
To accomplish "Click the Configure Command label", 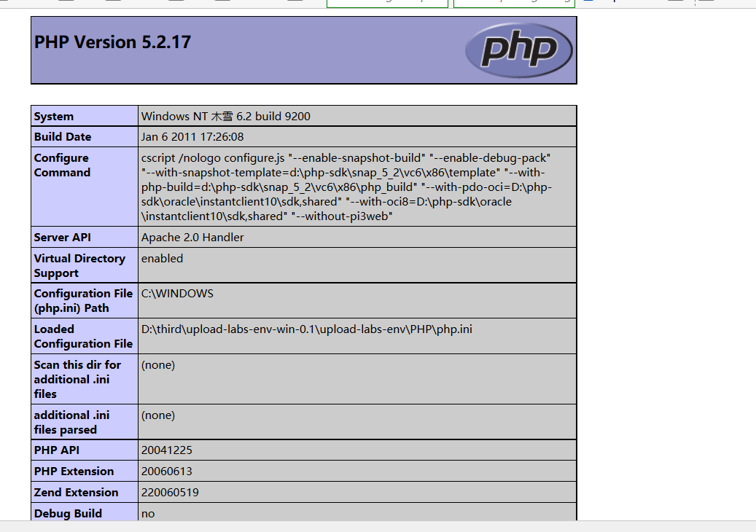I will (x=62, y=165).
